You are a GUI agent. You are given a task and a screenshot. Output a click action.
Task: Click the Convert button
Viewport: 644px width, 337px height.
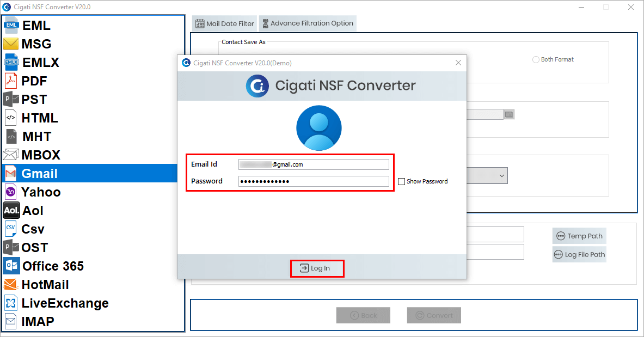[434, 315]
